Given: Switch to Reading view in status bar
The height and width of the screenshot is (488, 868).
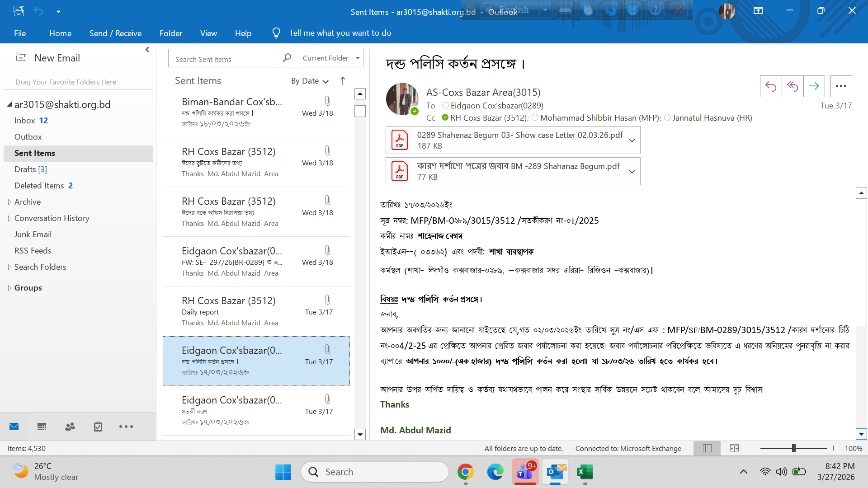Looking at the screenshot, I should point(734,448).
